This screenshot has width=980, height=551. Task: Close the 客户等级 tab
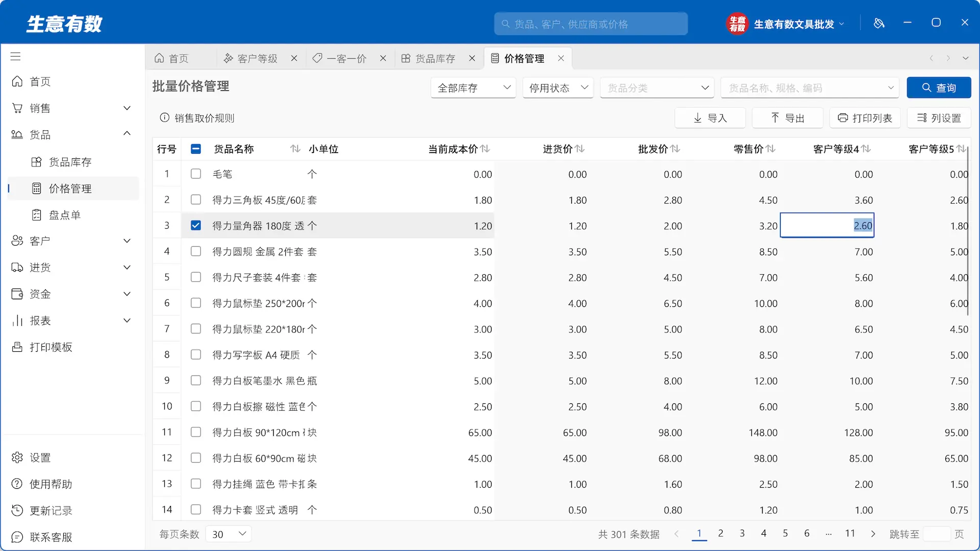294,58
